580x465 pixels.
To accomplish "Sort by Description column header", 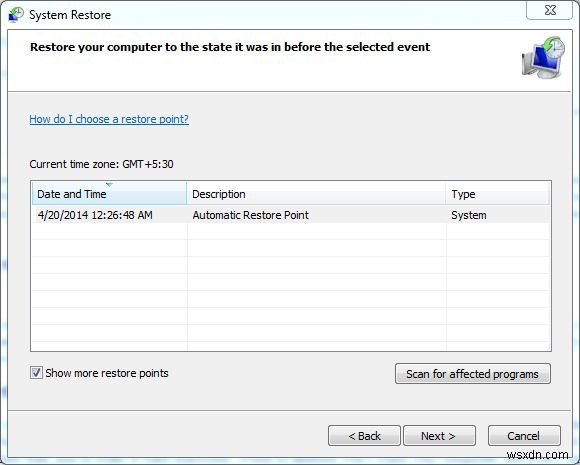I will click(x=316, y=193).
